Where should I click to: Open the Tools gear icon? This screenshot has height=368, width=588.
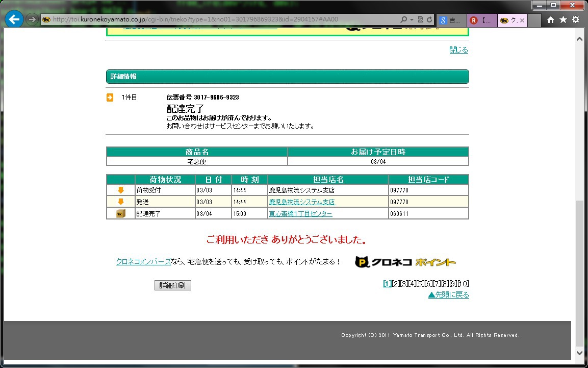coord(576,20)
